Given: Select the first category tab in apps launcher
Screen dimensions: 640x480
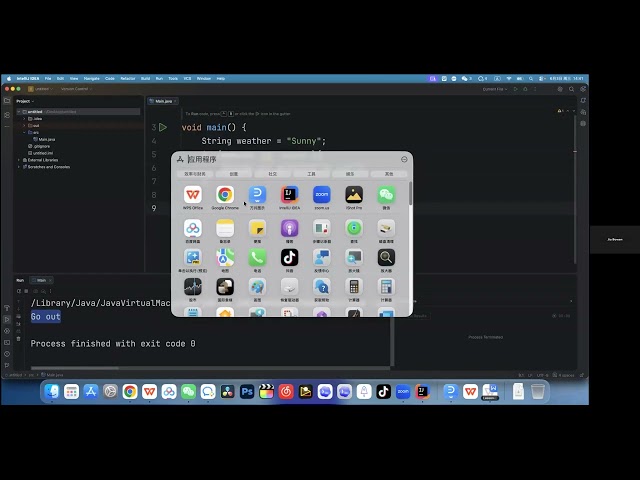Looking at the screenshot, I should point(195,174).
